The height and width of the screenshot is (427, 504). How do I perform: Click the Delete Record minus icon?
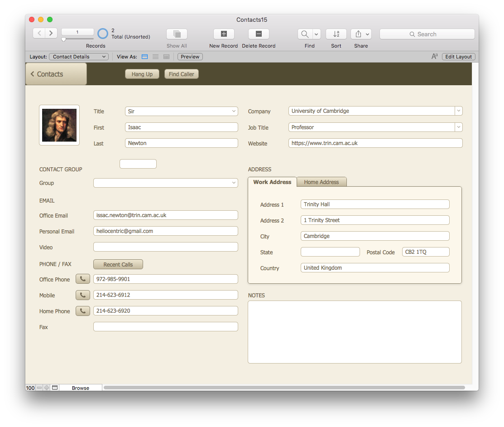(x=259, y=34)
